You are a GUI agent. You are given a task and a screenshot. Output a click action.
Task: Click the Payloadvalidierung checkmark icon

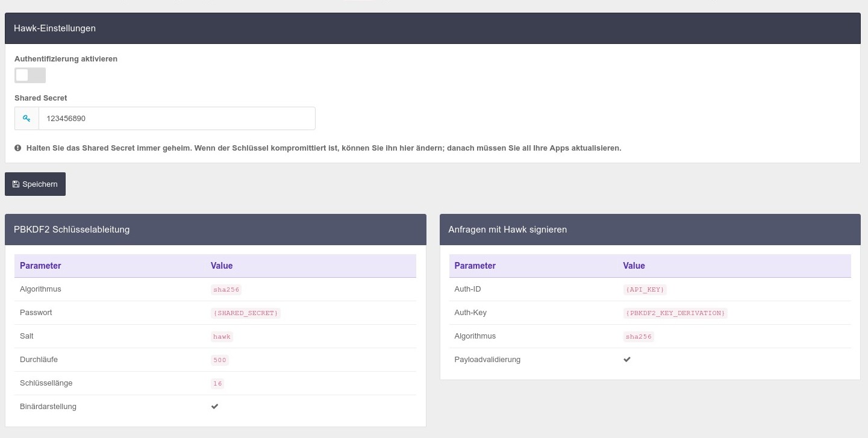click(627, 360)
